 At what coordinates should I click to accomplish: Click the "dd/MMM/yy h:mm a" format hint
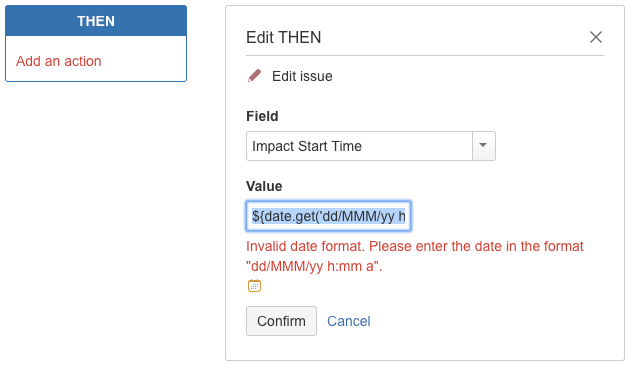tap(314, 266)
